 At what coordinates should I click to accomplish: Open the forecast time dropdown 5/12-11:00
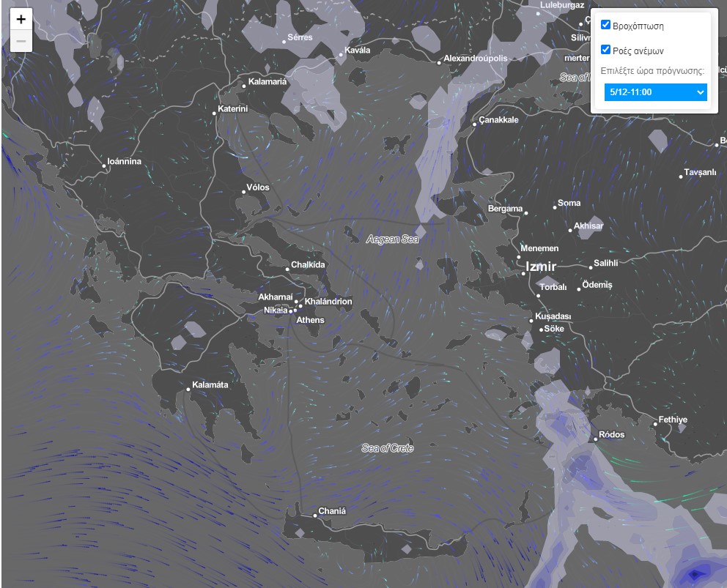pos(656,92)
